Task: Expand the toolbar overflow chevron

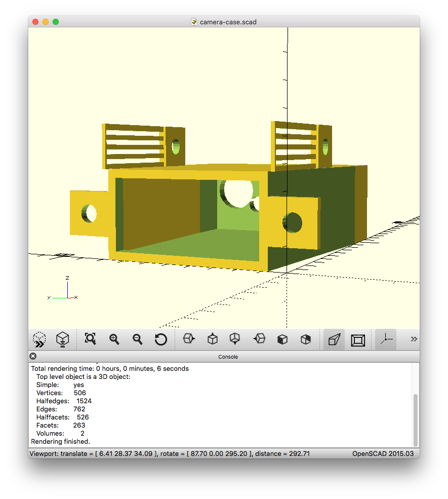Action: [414, 339]
